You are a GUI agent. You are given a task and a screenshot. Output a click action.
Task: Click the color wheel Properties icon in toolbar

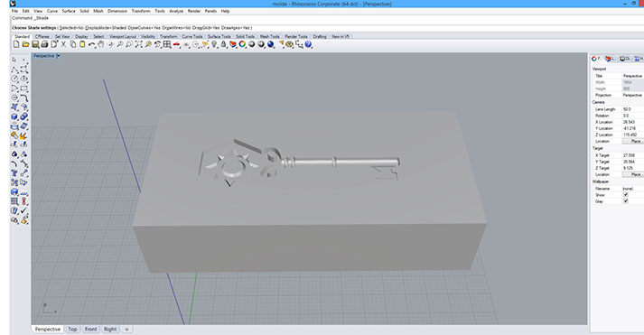(x=242, y=44)
